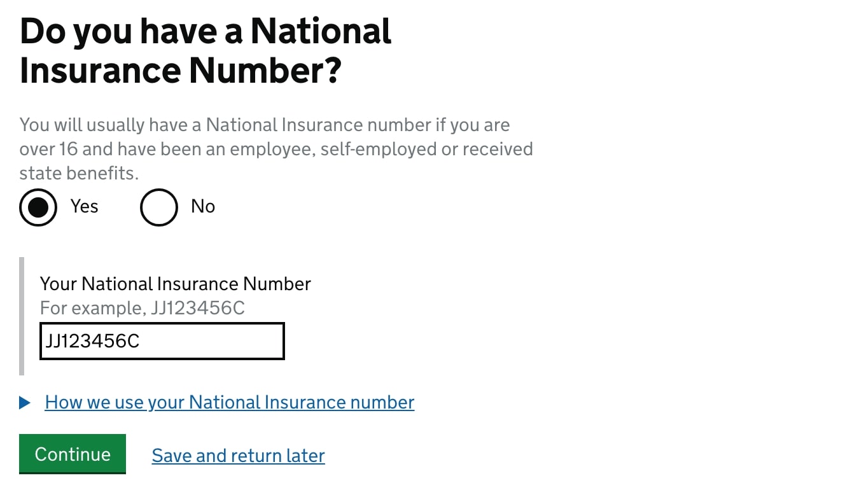Place cursor on JJ123456C text in input

coord(92,341)
